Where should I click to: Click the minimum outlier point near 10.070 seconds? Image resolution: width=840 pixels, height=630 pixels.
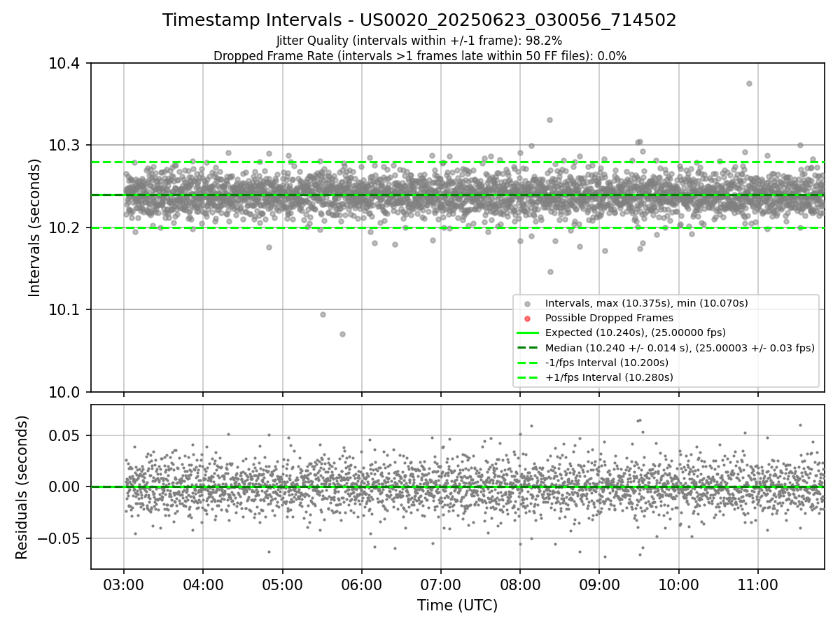click(x=342, y=334)
